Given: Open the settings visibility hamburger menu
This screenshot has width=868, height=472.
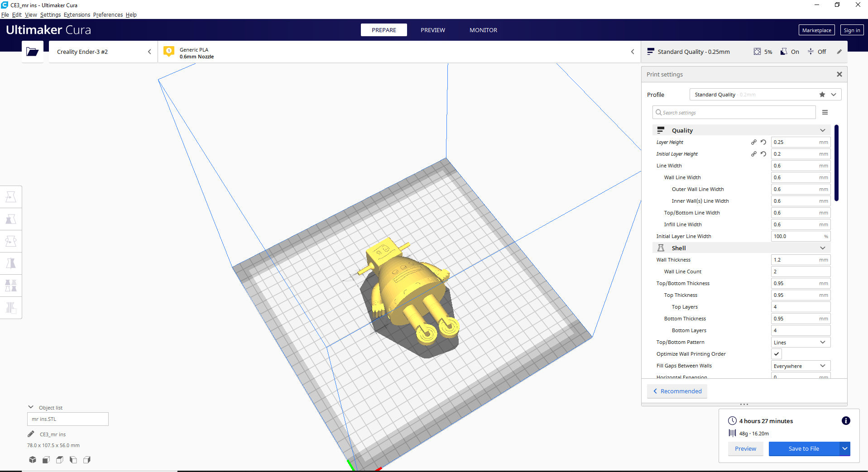Looking at the screenshot, I should coord(825,112).
